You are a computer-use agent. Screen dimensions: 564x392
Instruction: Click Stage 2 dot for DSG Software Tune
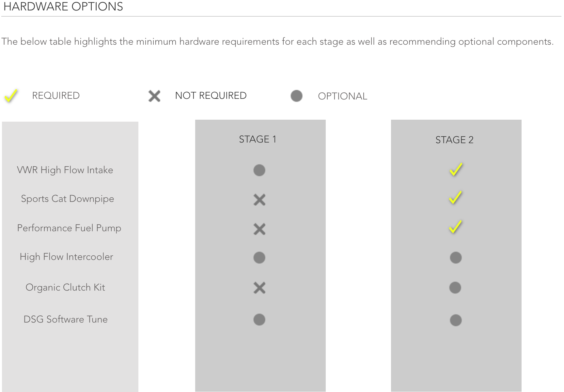[x=456, y=320]
